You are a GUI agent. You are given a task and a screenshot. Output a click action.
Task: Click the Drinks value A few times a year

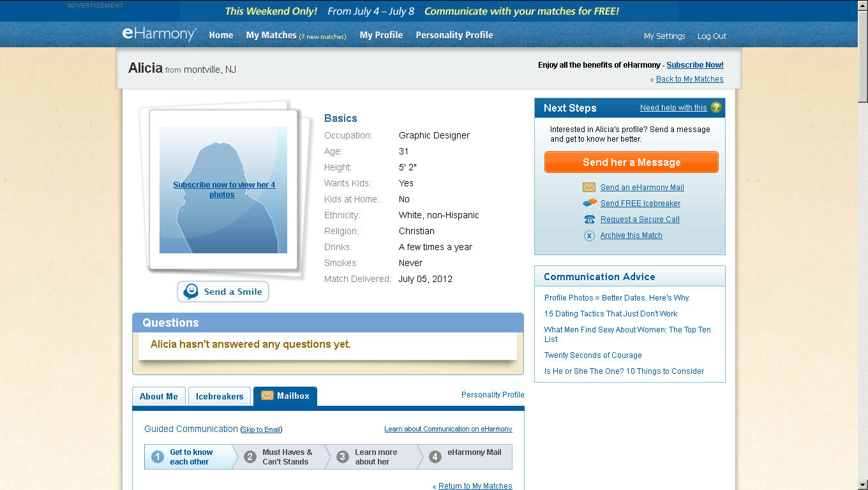[x=436, y=247]
